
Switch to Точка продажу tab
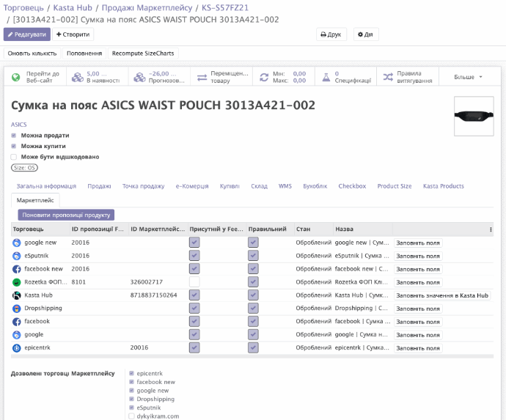[143, 186]
